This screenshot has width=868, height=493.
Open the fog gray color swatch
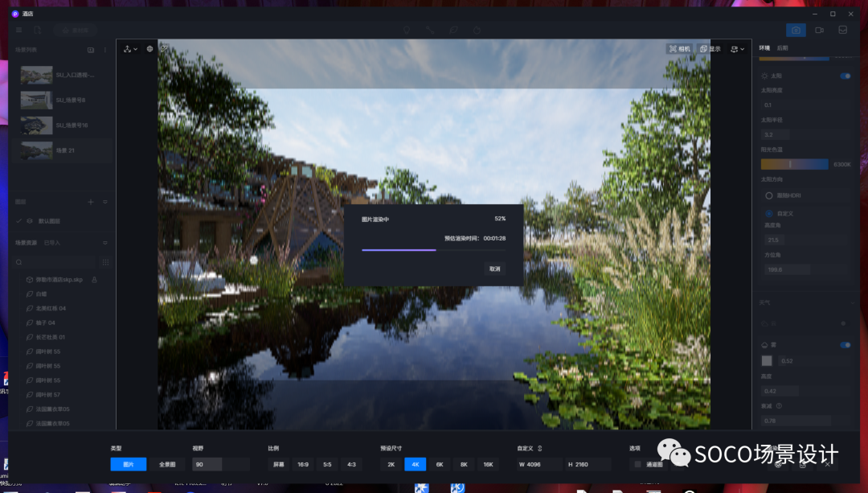[x=767, y=360]
